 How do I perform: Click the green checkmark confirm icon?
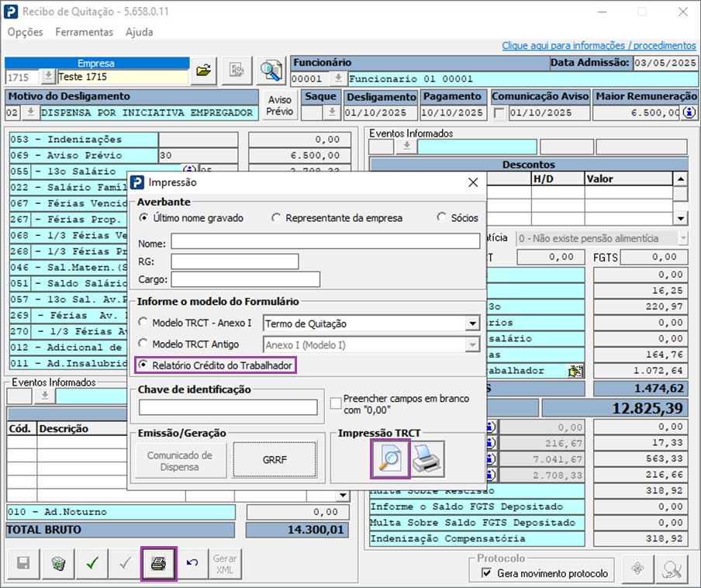pyautogui.click(x=92, y=564)
